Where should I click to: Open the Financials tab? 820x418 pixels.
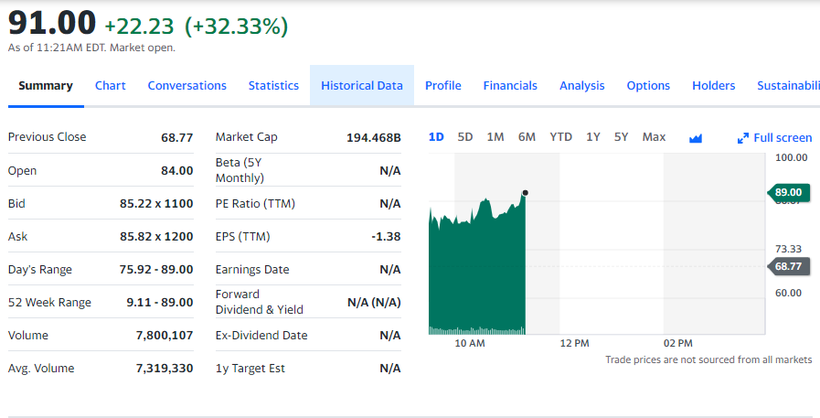(x=510, y=86)
